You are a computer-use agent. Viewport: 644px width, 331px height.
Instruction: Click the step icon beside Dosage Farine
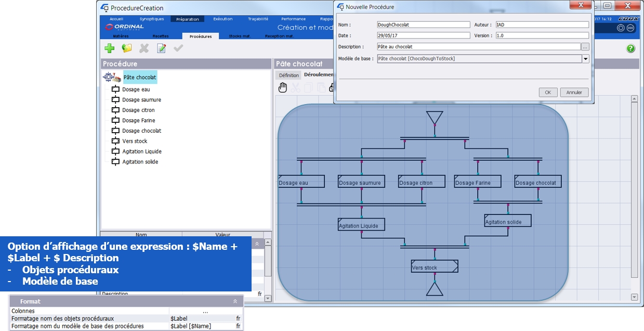click(x=115, y=121)
